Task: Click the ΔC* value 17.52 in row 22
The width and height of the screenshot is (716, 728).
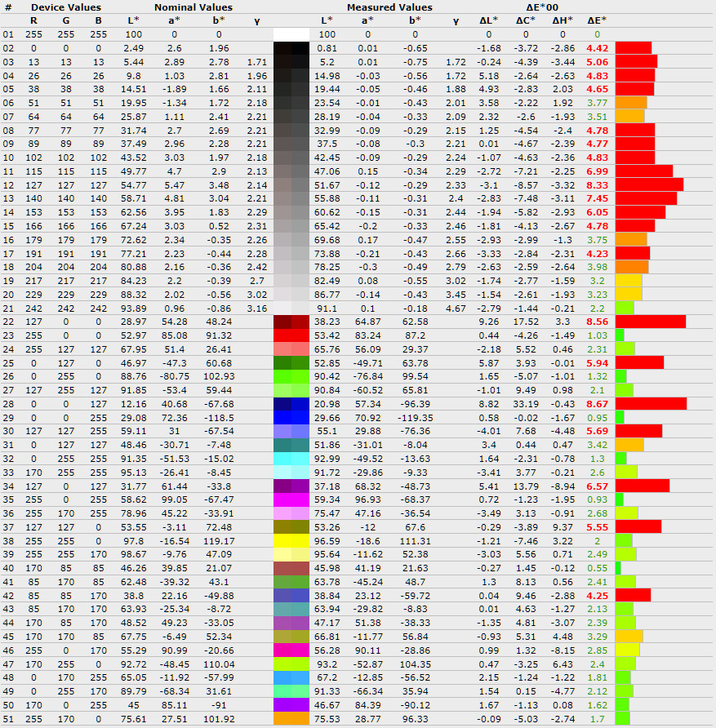Action: point(525,322)
